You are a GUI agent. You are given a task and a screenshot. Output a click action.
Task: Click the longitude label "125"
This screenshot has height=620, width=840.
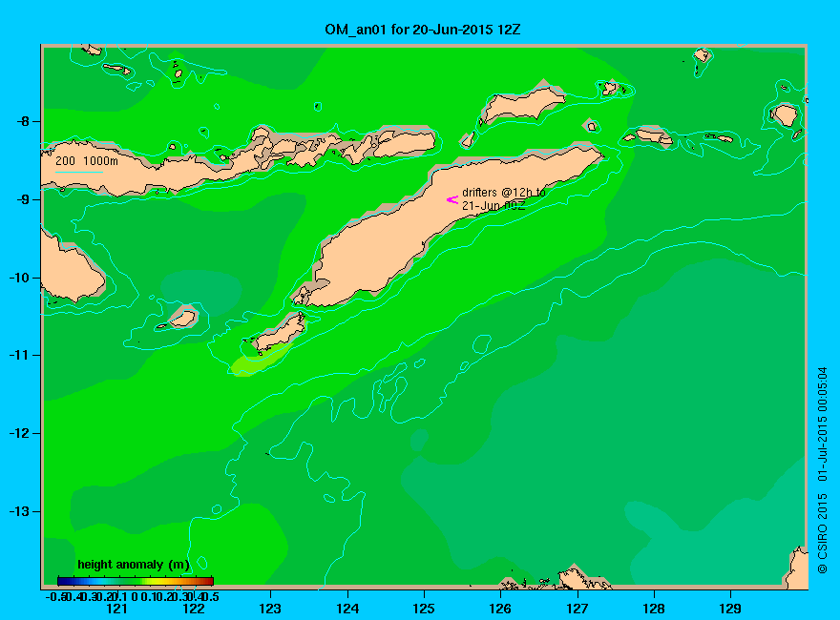pyautogui.click(x=424, y=609)
